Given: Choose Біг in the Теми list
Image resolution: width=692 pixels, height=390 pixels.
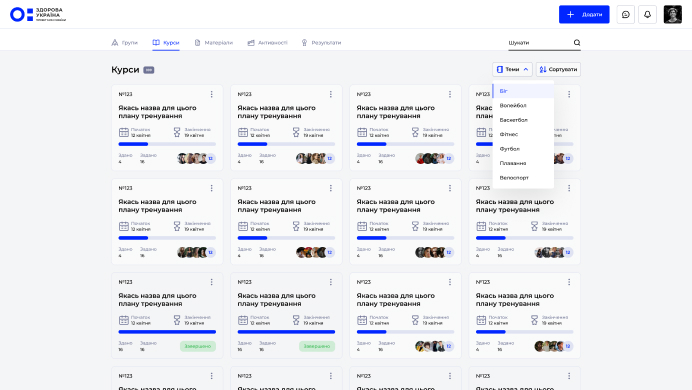Looking at the screenshot, I should pos(523,91).
